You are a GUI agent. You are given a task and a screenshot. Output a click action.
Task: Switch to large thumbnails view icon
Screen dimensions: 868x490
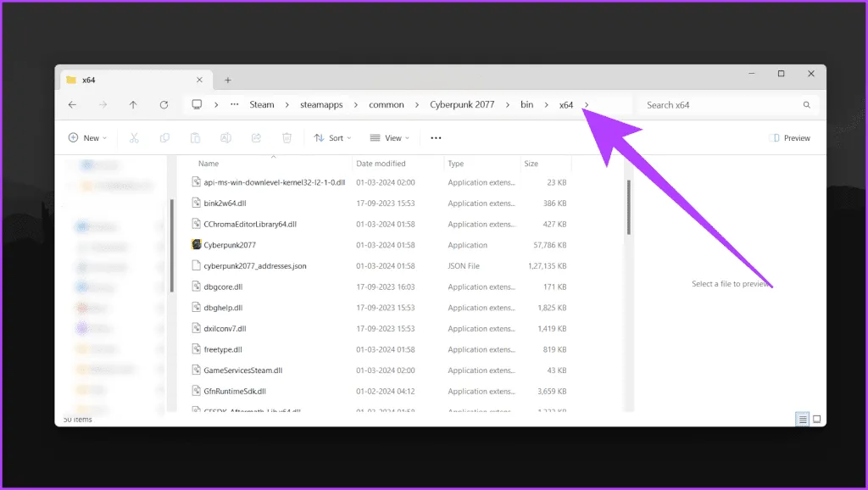(816, 419)
